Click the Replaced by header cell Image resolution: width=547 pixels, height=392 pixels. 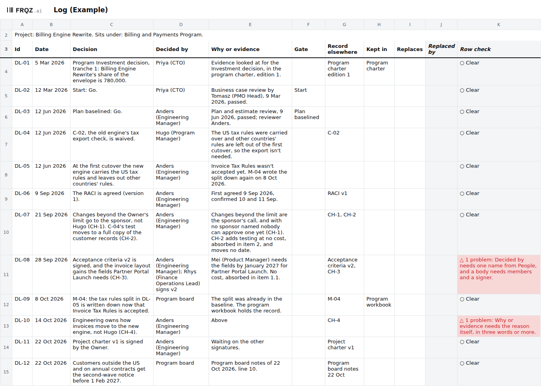[441, 49]
